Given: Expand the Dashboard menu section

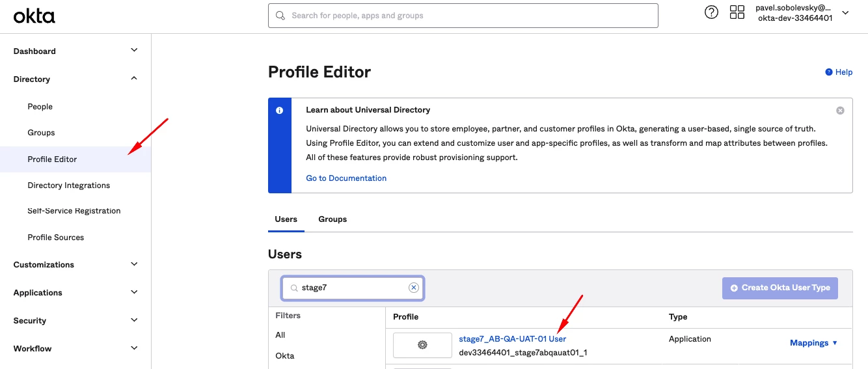Looking at the screenshot, I should 134,51.
